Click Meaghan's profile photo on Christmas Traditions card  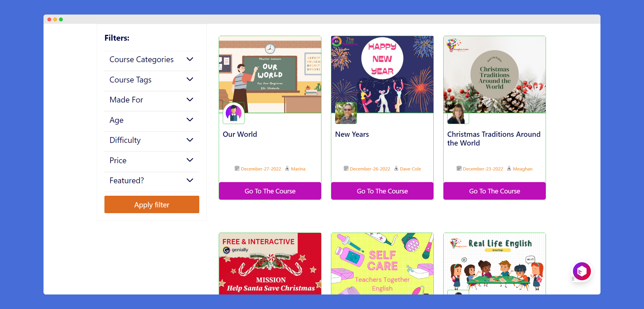click(458, 113)
